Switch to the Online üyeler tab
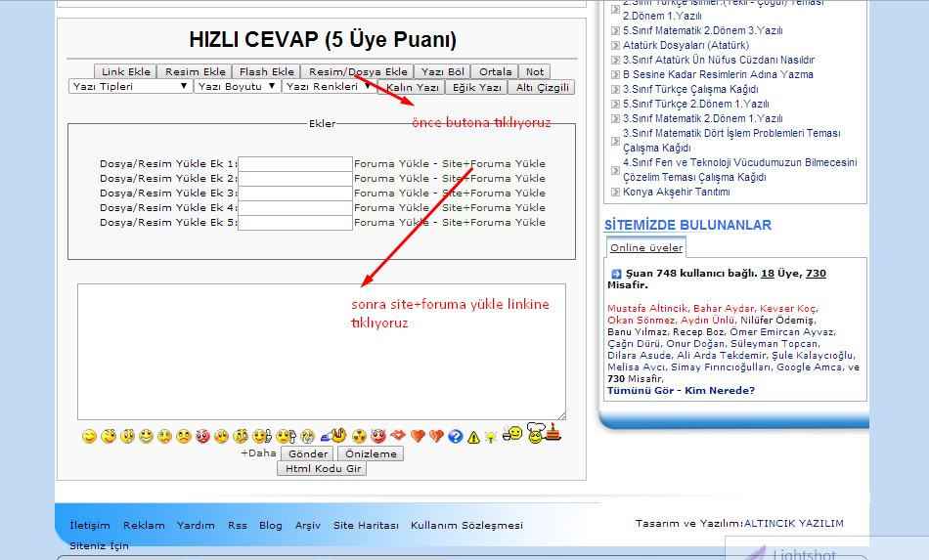The height and width of the screenshot is (560, 929). [646, 248]
